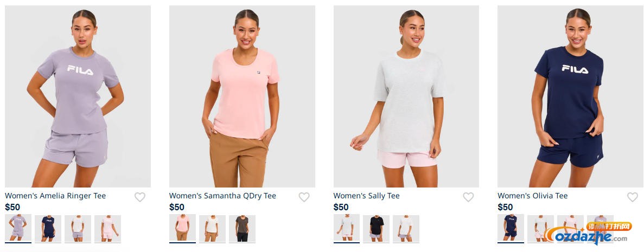Open Women's Olivia Tee product title
The width and height of the screenshot is (644, 252).
pos(533,196)
